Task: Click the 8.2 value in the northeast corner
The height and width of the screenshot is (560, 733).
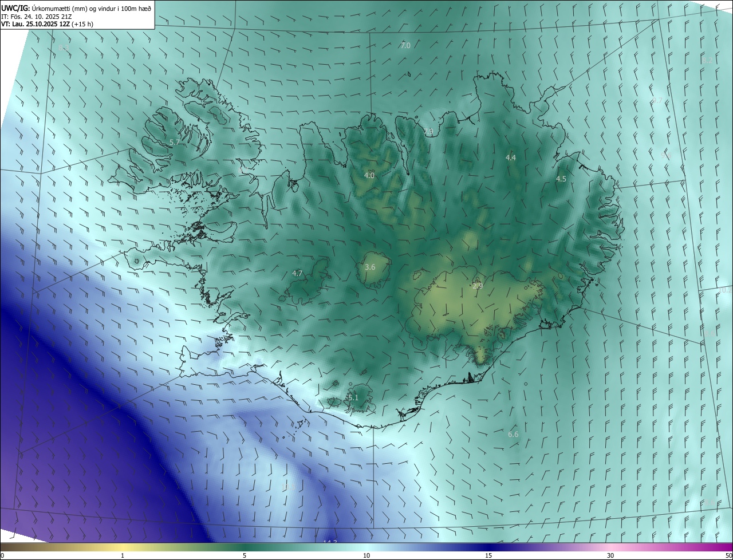Action: 708,60
